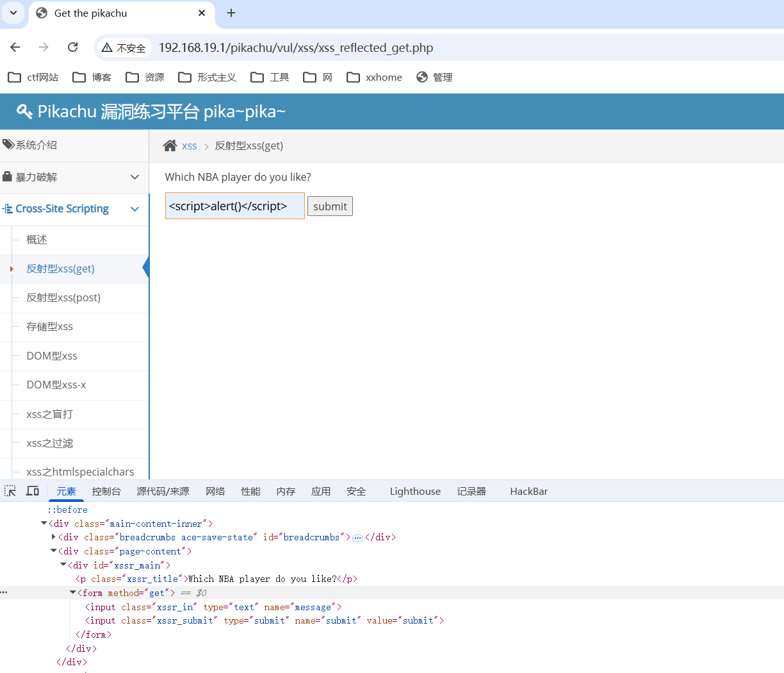Switch to the 控制台 DevTools tab
This screenshot has width=784, height=673.
tap(106, 492)
